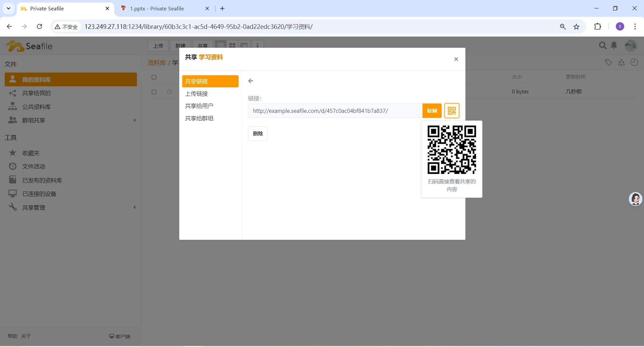The image size is (644, 347).
Task: Open the 关于 about link
Action: pyautogui.click(x=26, y=336)
